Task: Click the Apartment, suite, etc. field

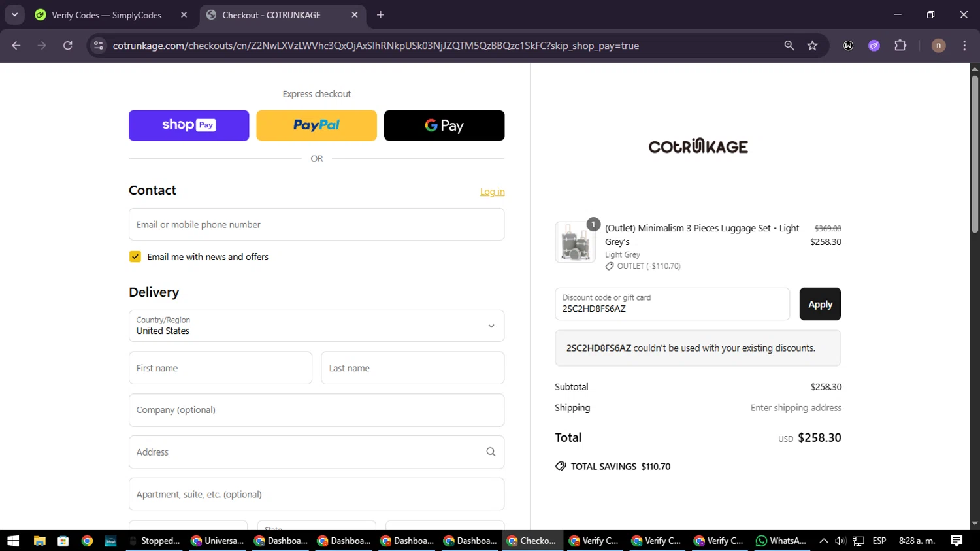Action: pos(316,494)
